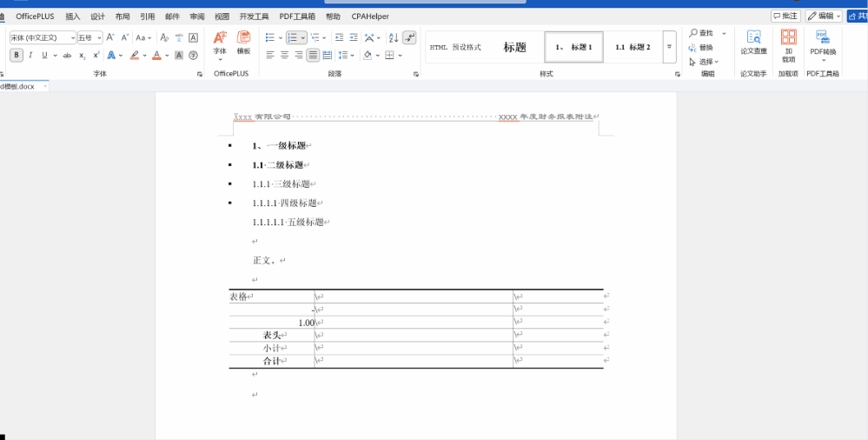This screenshot has height=440, width=868.
Task: Open change case Aa dropdown
Action: (x=143, y=37)
